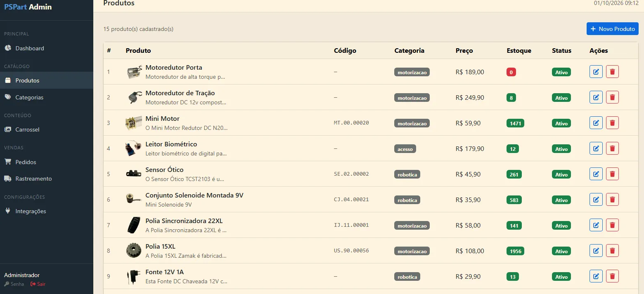Click the Senha link
The image size is (644, 294).
tap(14, 284)
